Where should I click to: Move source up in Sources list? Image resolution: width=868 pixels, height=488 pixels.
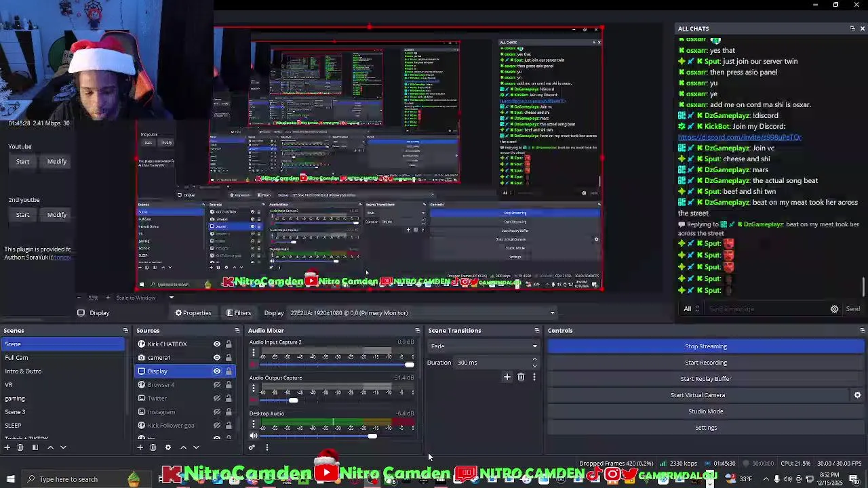point(183,447)
